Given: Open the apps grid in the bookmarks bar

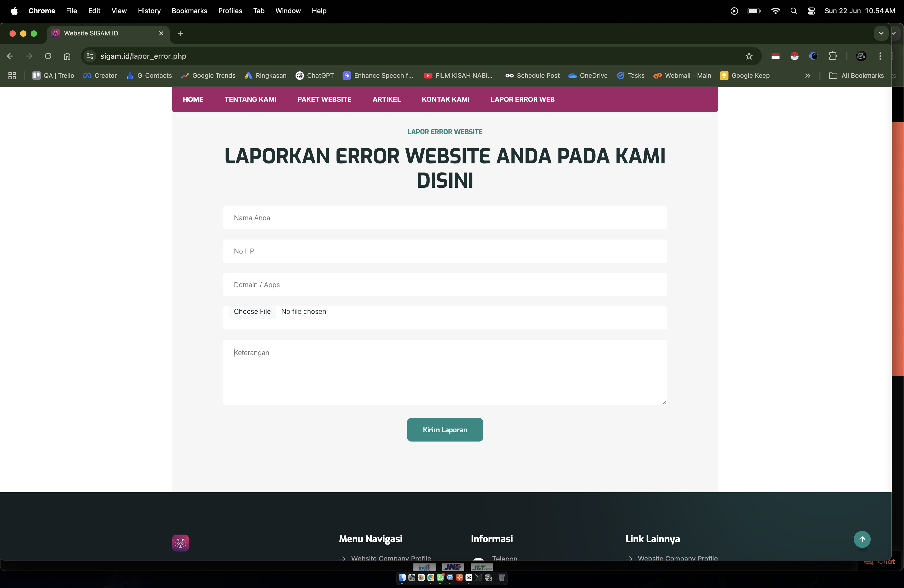Looking at the screenshot, I should 12,76.
